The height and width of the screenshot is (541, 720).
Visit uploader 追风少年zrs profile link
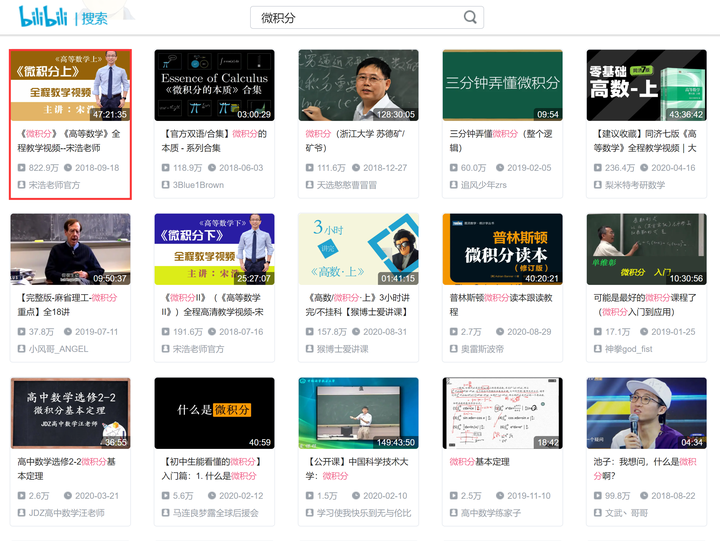484,185
